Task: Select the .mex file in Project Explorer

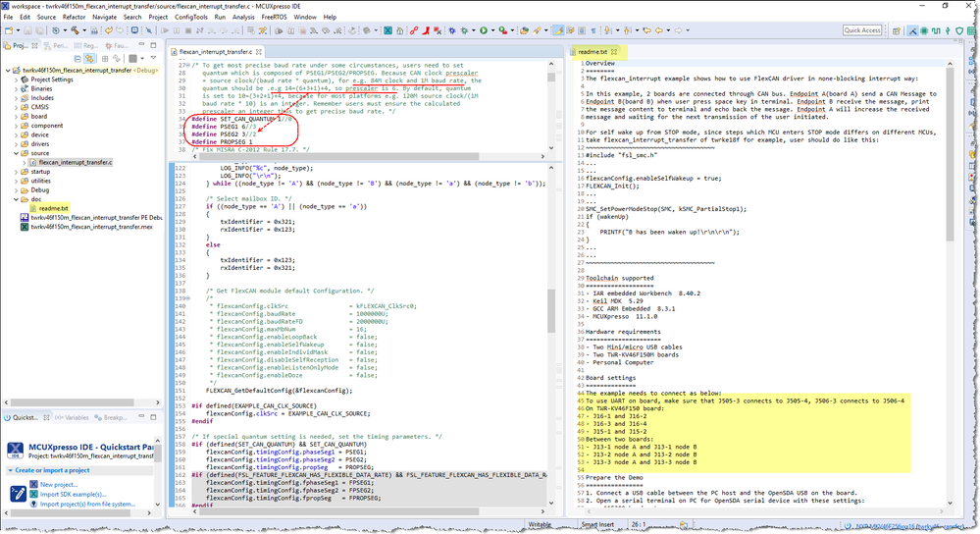Action: point(91,227)
